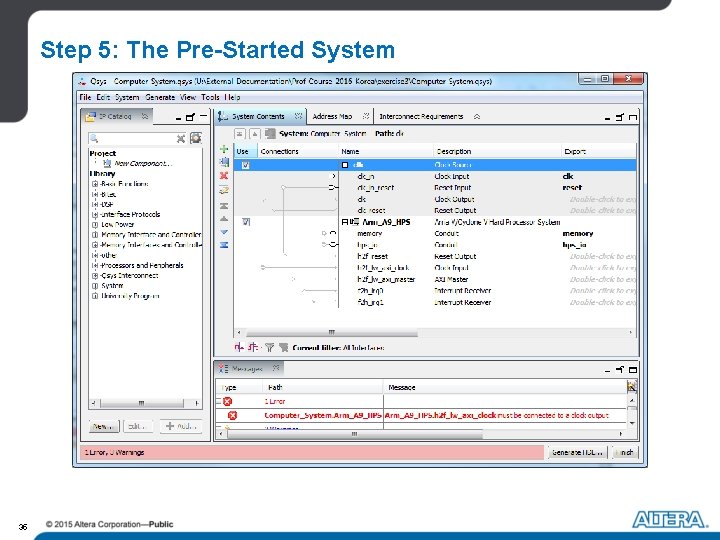
Task: Click the blue move down triangle icon
Action: (224, 232)
